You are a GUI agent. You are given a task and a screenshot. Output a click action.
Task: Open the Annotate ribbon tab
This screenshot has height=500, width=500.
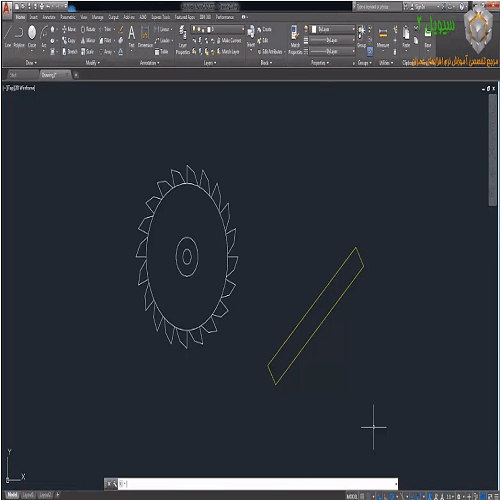tap(49, 17)
